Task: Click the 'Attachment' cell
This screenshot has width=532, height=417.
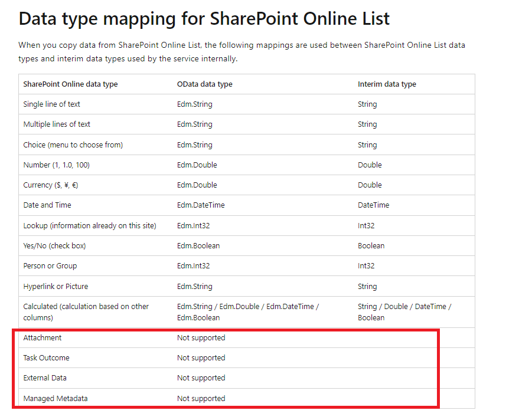Action: (43, 337)
